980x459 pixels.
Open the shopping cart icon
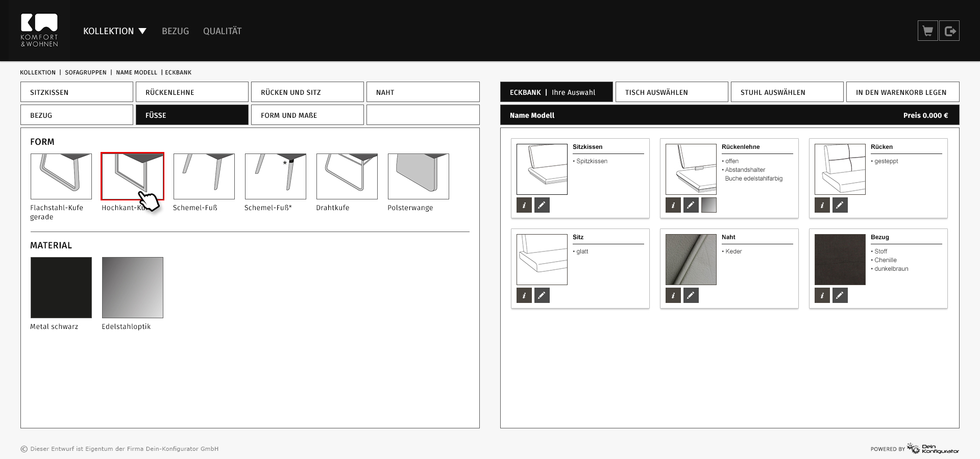pos(927,31)
